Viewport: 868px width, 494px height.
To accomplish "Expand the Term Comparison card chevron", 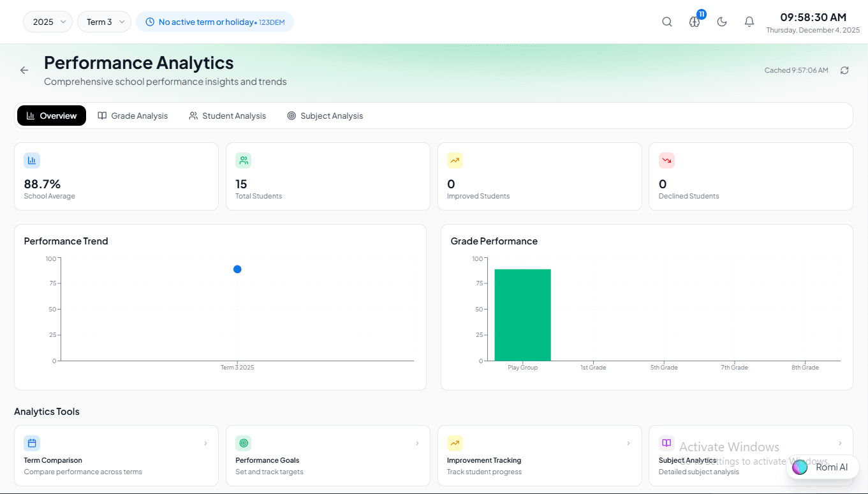I will click(x=205, y=442).
